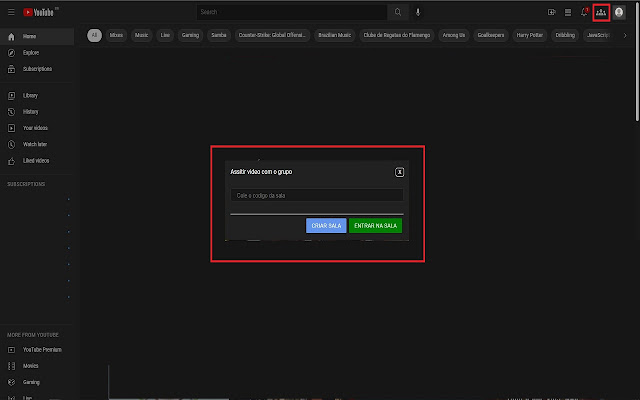Image resolution: width=640 pixels, height=400 pixels.
Task: Click the YouTube search text box
Action: click(x=290, y=12)
